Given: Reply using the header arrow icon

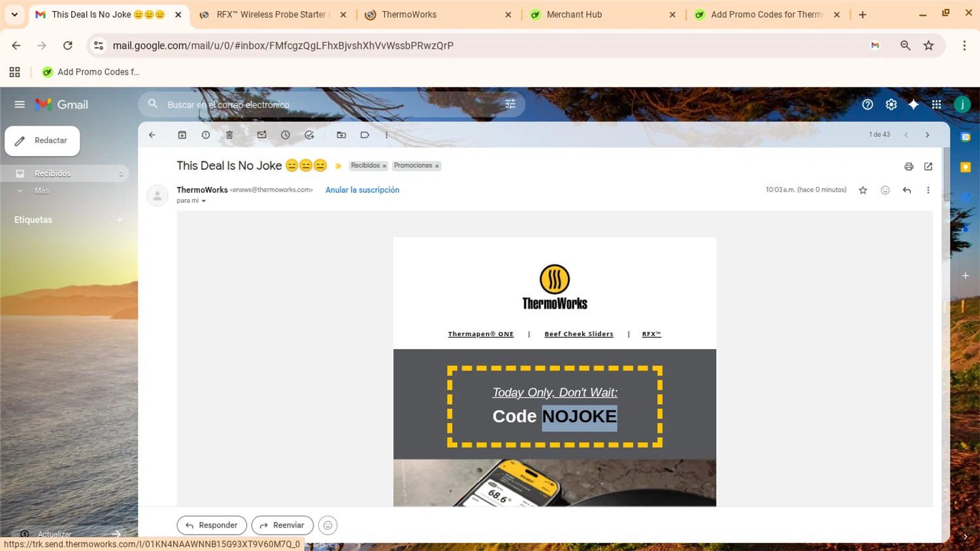Looking at the screenshot, I should point(907,190).
